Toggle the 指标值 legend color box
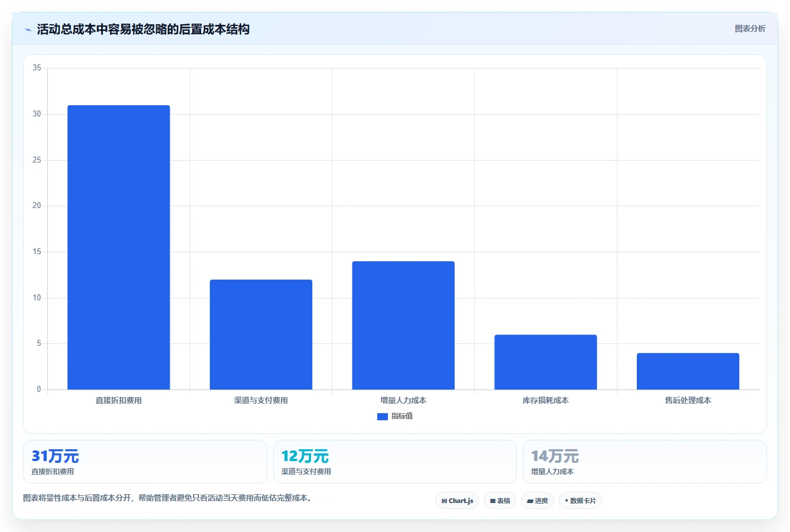Image resolution: width=790 pixels, height=532 pixels. click(383, 417)
